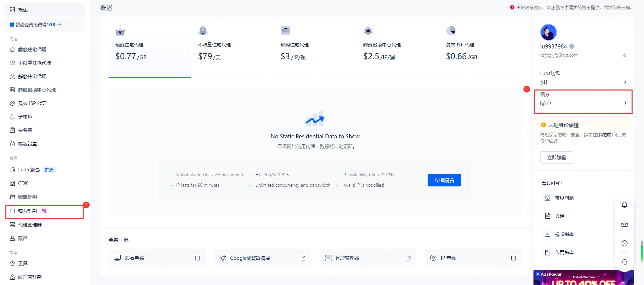Open Google瀏覽器擴展 tool card
Image resolution: width=644 pixels, height=285 pixels.
click(262, 258)
